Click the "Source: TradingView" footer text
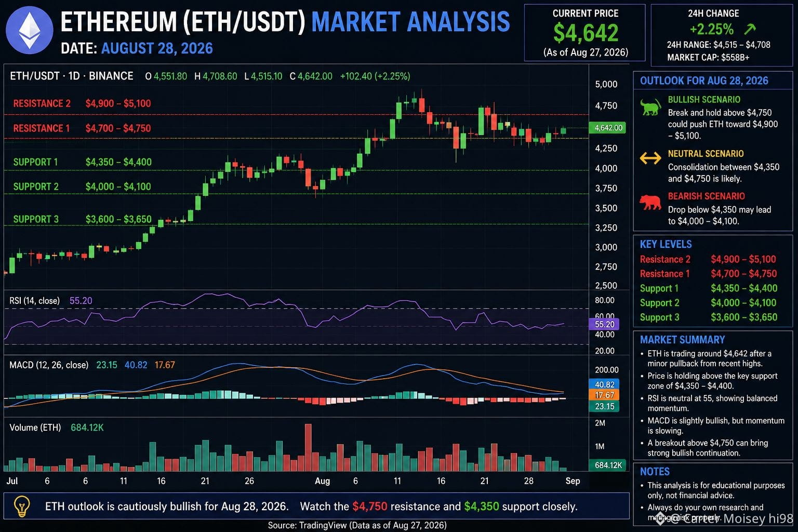Viewport: 798px width, 532px height. [x=357, y=525]
